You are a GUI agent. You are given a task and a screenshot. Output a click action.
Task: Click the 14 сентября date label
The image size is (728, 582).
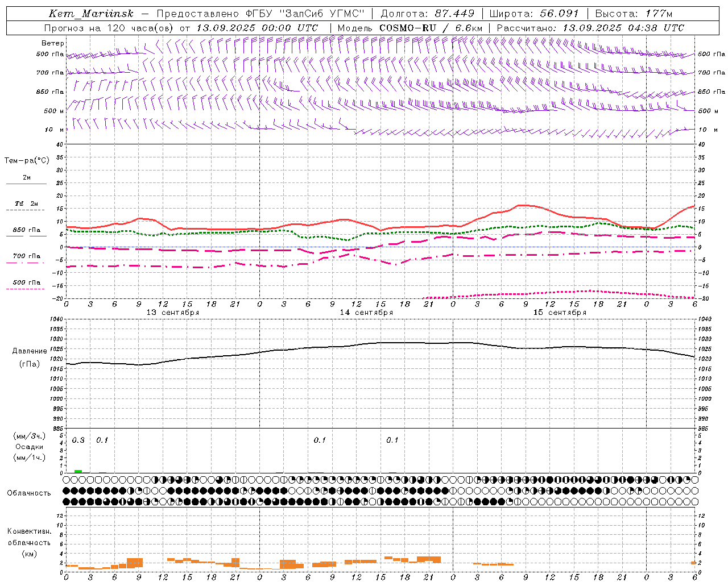[366, 313]
